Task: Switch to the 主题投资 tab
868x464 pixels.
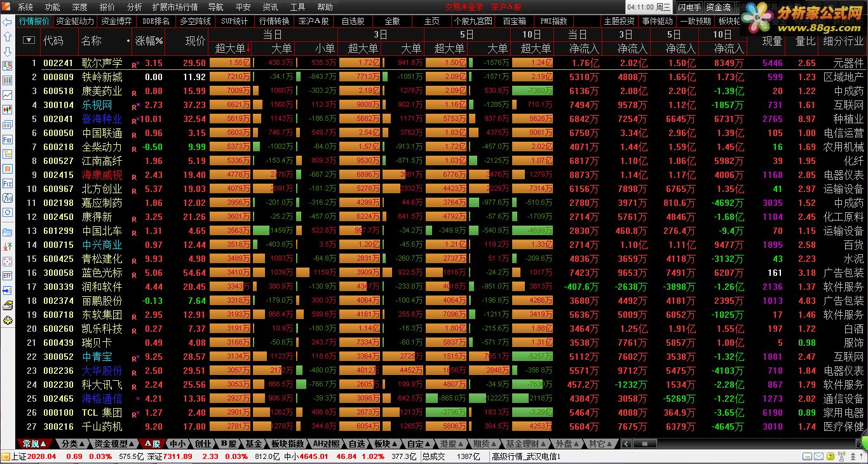Action: (619, 21)
